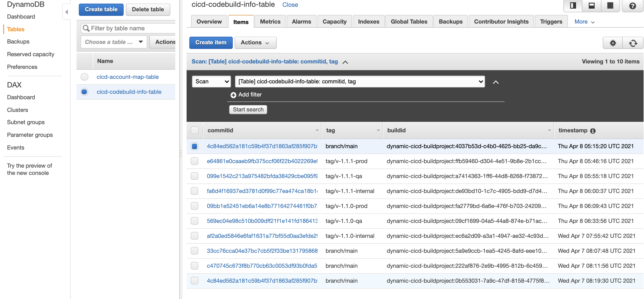Collapse the left navigation arrow

point(67,12)
